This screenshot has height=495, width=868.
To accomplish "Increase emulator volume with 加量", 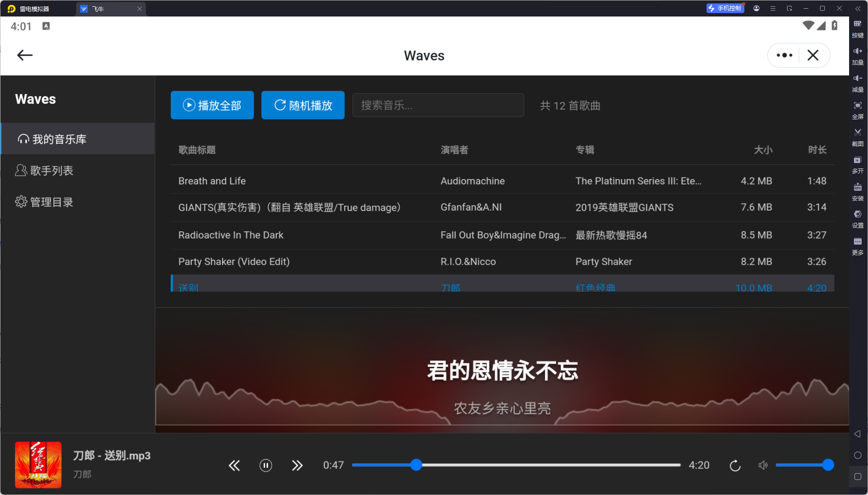I will 857,56.
